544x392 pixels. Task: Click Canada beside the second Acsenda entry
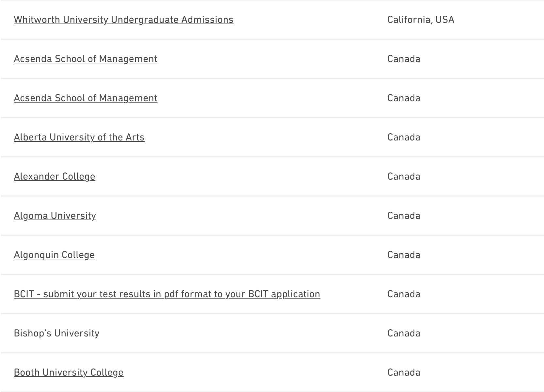(404, 98)
